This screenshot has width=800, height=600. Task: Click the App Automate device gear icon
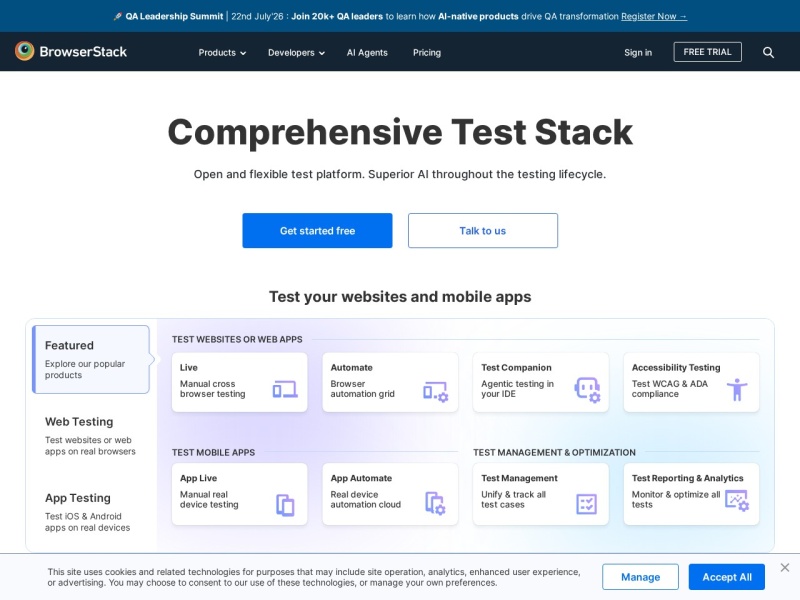[435, 503]
